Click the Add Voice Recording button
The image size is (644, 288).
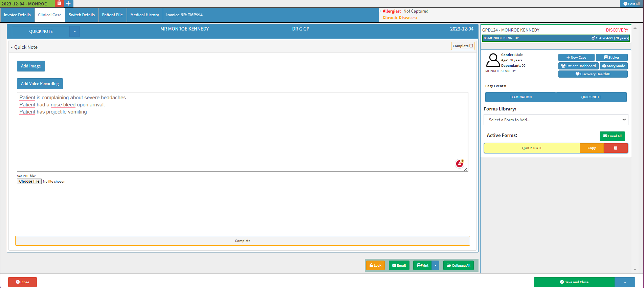40,84
